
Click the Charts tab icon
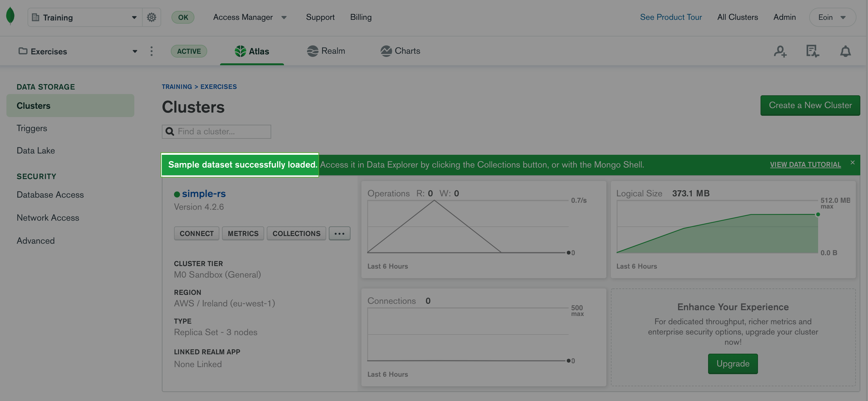pyautogui.click(x=386, y=51)
